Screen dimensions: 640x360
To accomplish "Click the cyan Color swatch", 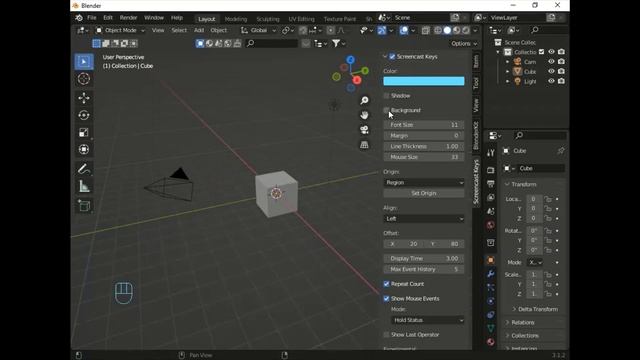I will (424, 81).
